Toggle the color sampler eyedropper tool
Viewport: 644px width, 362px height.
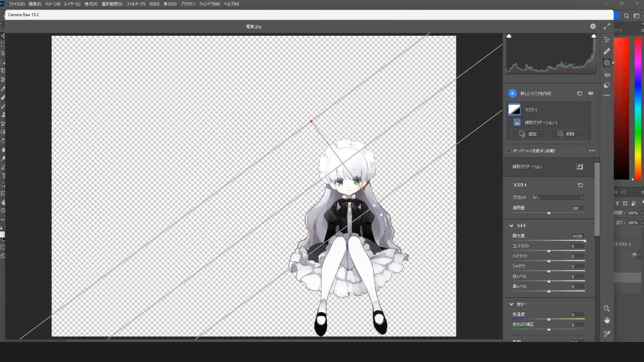click(x=607, y=334)
